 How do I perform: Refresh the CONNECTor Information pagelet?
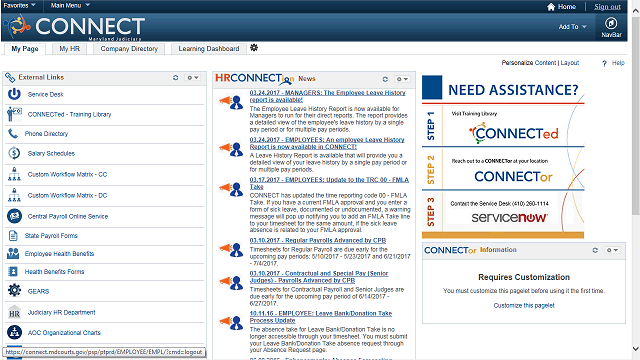(595, 250)
